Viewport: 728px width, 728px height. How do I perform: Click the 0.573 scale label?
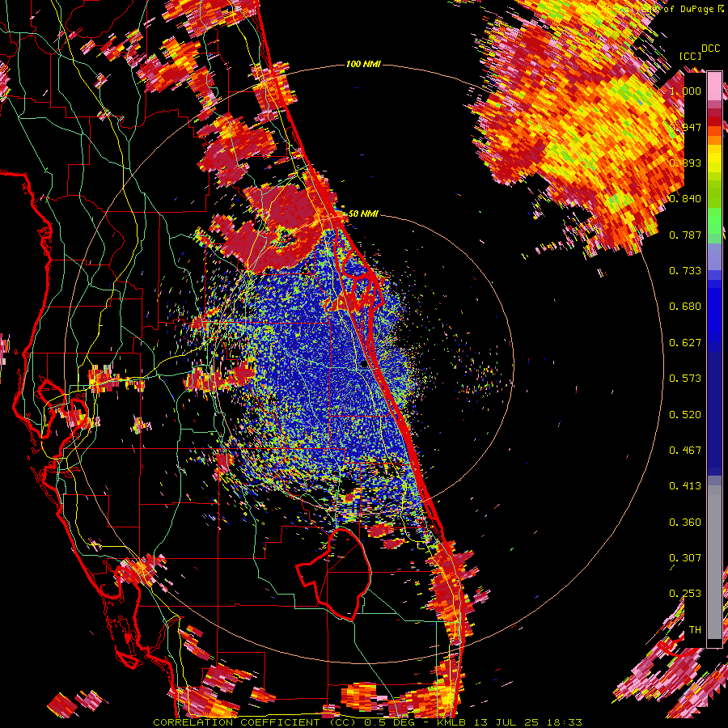pyautogui.click(x=685, y=379)
